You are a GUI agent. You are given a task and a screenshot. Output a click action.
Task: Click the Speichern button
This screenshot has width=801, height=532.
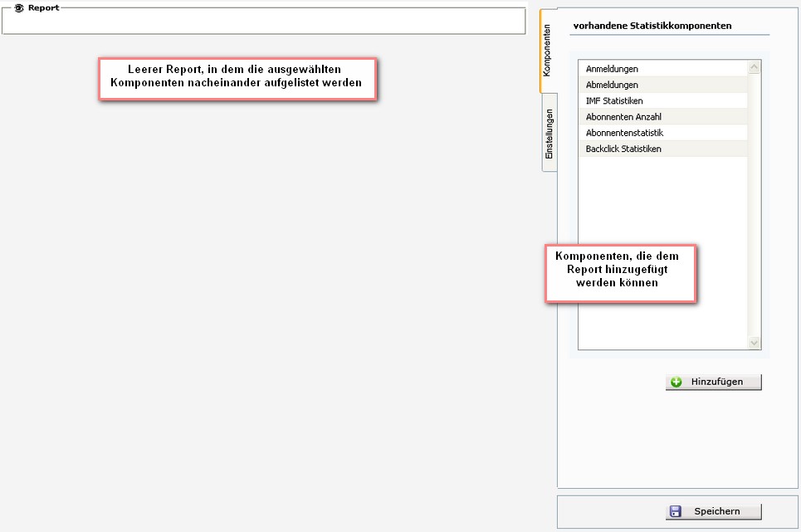[x=713, y=511]
